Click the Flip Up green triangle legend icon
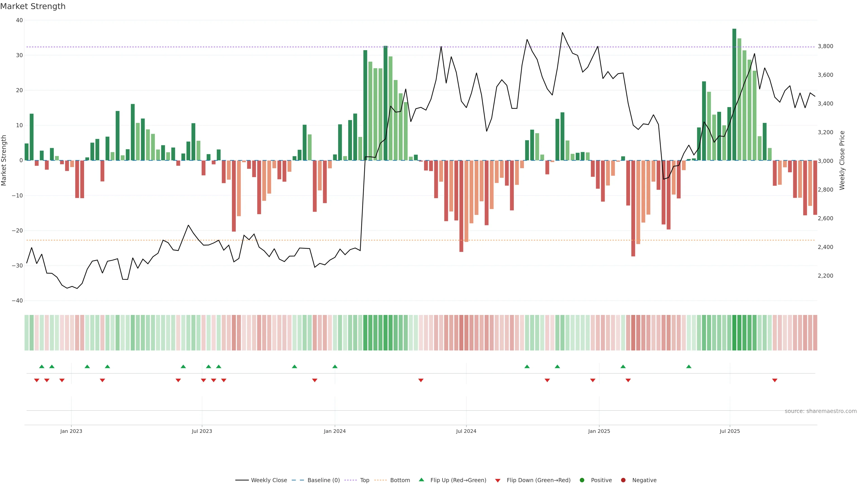Image resolution: width=868 pixels, height=488 pixels. (x=421, y=480)
